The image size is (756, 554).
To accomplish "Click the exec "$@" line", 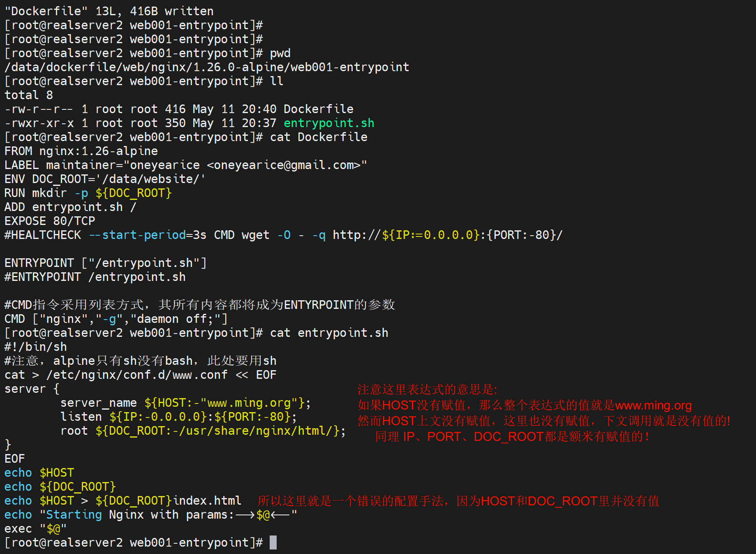I will point(35,529).
